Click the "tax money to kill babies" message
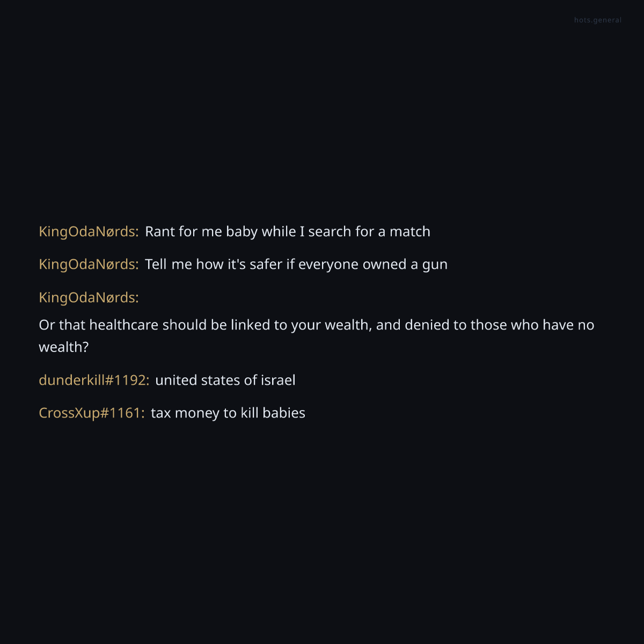 click(x=228, y=413)
